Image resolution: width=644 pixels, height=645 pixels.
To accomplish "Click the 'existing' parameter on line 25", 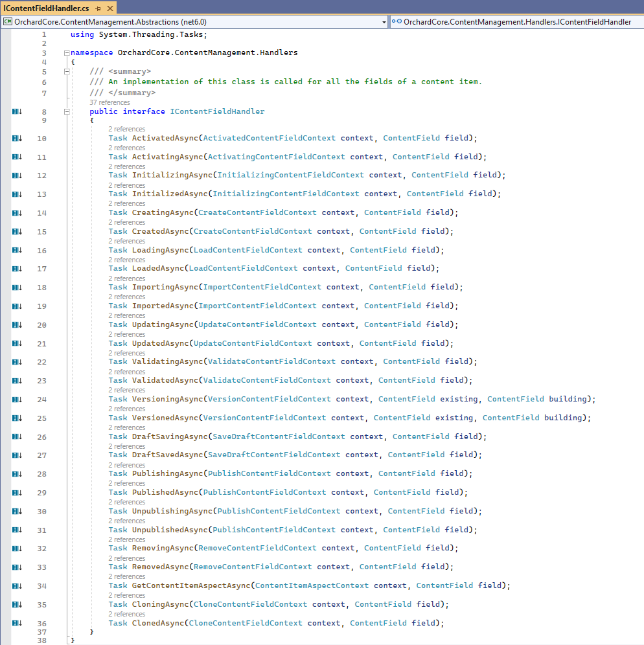I will click(x=454, y=418).
